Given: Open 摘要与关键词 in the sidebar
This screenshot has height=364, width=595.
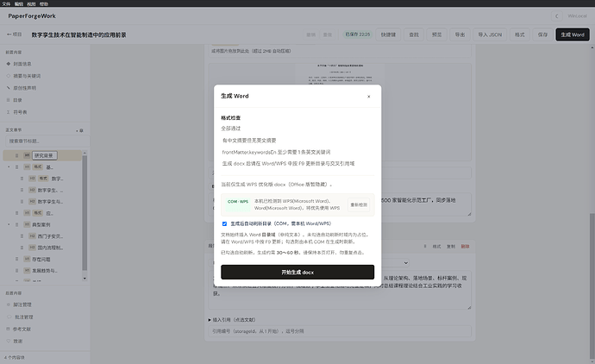Looking at the screenshot, I should click(x=27, y=76).
